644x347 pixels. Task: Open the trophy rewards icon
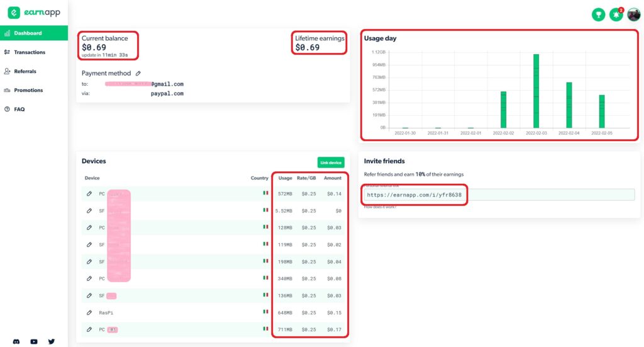(598, 14)
